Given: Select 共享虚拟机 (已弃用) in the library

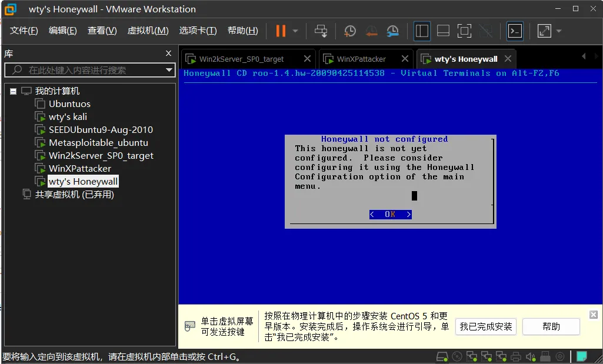Looking at the screenshot, I should click(74, 195).
